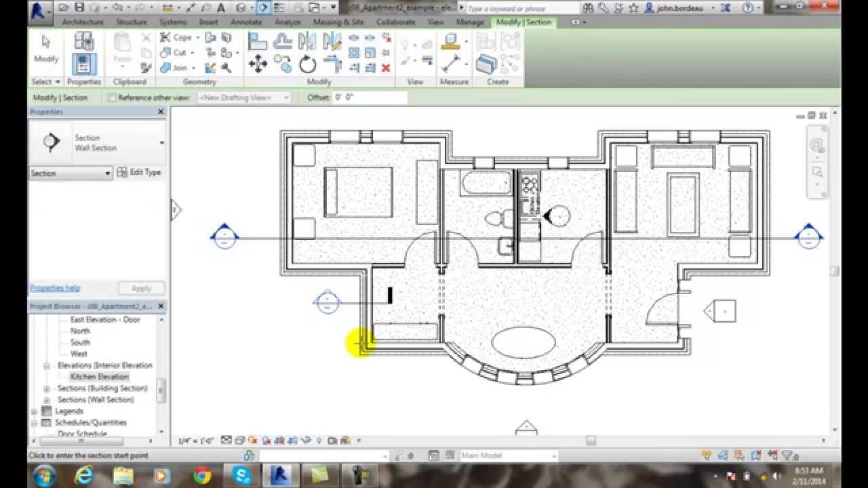Collapse Elevations (Interior Elevation) tree node

pyautogui.click(x=47, y=365)
